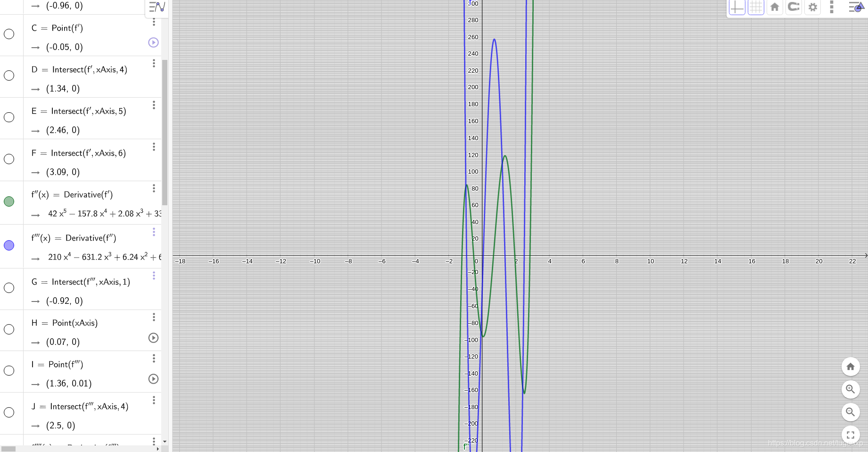Open the algebra view style bar icon
Image resolution: width=868 pixels, height=452 pixels.
157,7
